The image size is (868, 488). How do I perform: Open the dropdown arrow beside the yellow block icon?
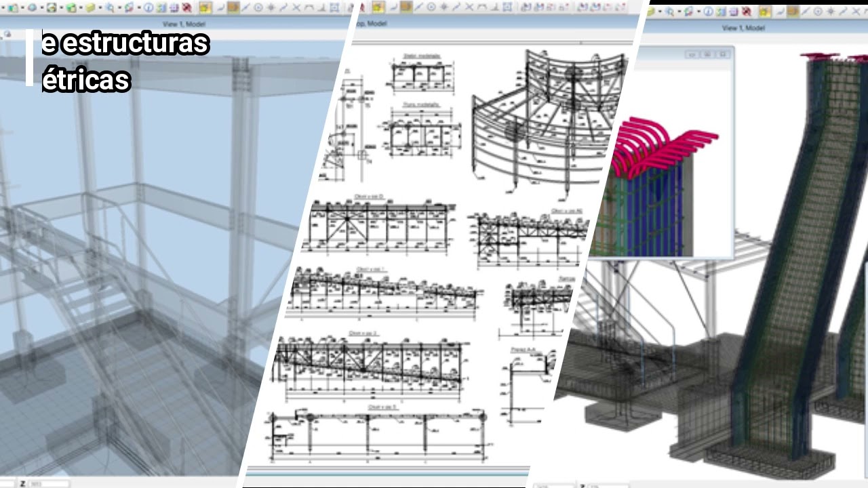pos(100,7)
